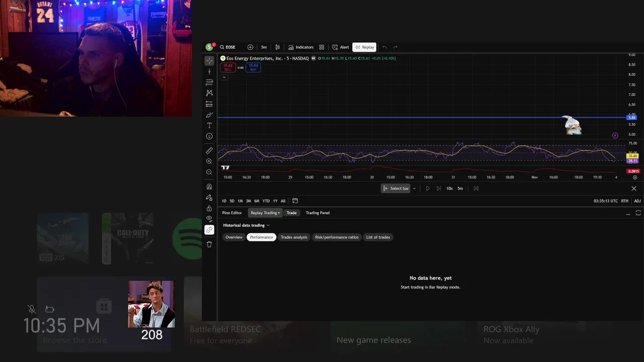The height and width of the screenshot is (362, 644).
Task: Switch to the Replay Trading tab
Action: [265, 213]
